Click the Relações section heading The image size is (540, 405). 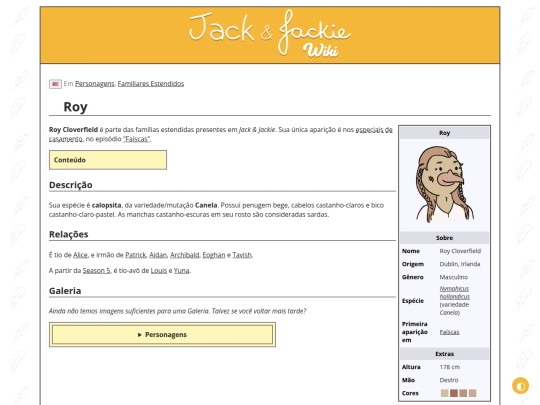click(x=69, y=235)
